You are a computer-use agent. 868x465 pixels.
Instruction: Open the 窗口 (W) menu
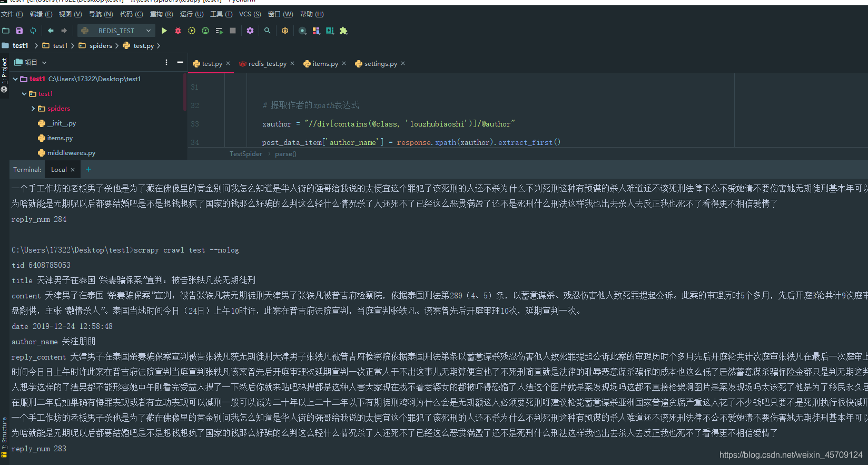[x=280, y=14]
